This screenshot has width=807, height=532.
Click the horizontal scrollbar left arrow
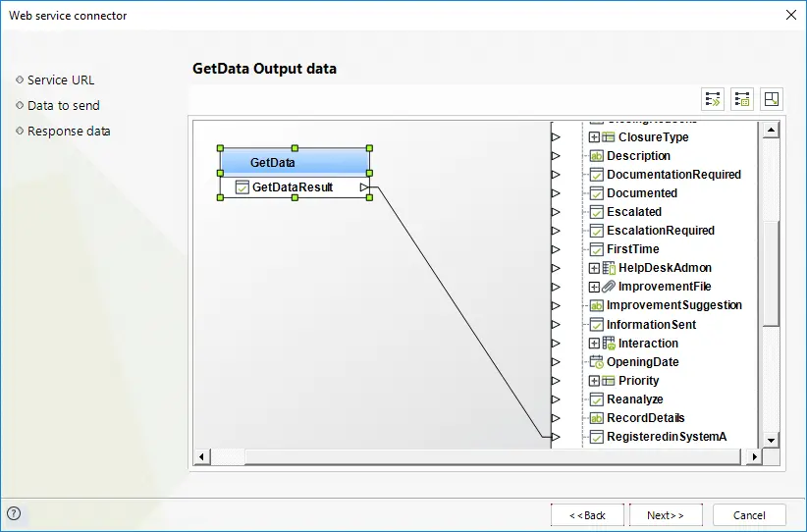pos(202,456)
